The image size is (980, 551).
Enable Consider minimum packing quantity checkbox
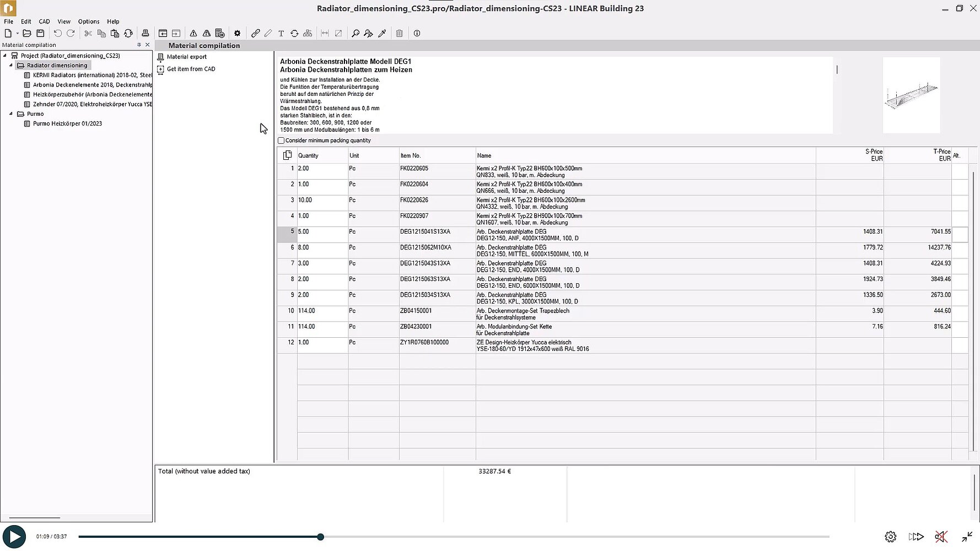[281, 141]
